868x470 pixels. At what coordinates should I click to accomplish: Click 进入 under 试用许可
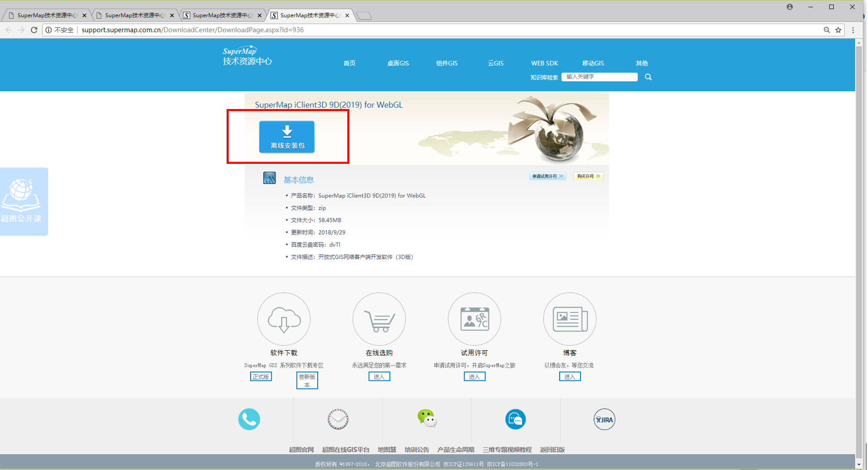point(475,377)
